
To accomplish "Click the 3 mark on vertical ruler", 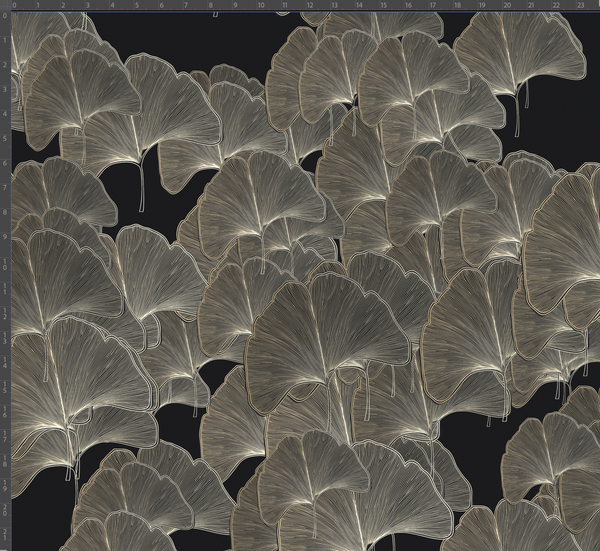I will (x=5, y=87).
